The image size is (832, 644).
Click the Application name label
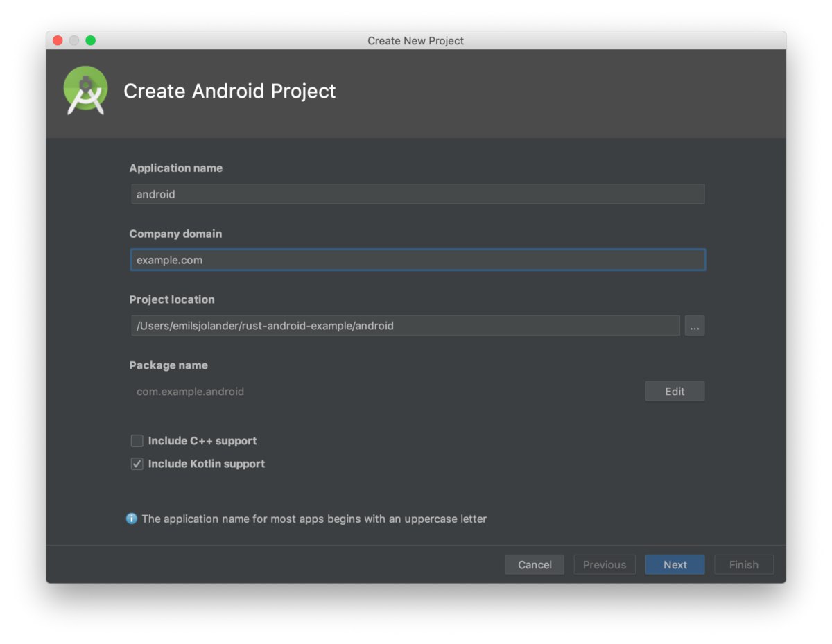tap(176, 168)
